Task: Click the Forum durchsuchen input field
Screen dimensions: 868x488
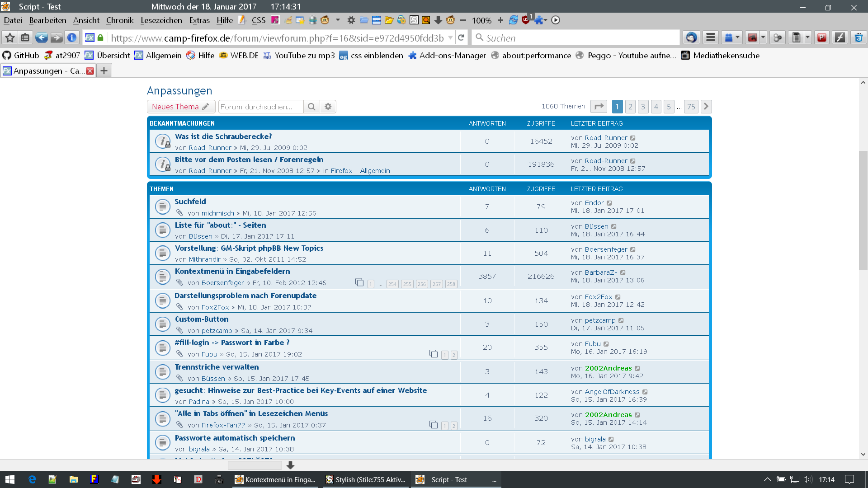Action: pyautogui.click(x=260, y=107)
